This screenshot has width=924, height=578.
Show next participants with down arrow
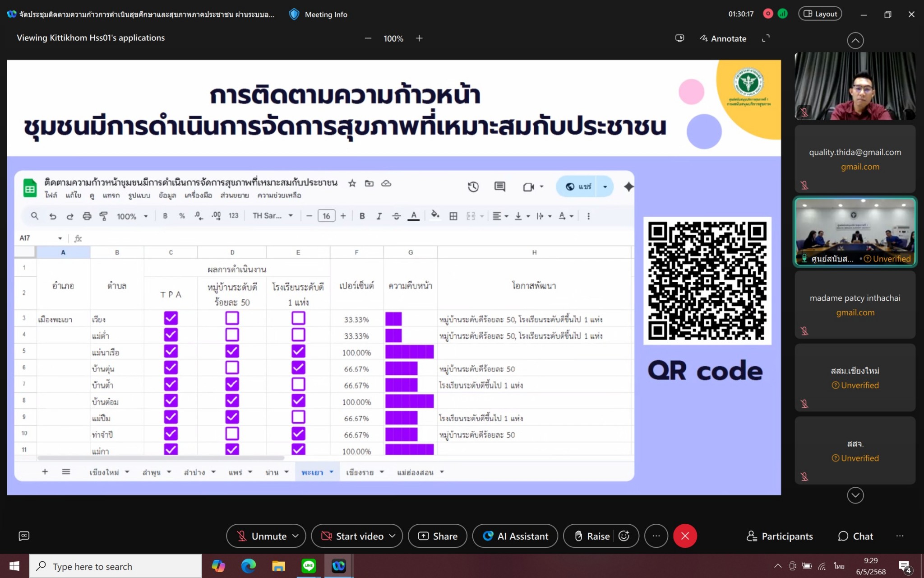click(855, 495)
